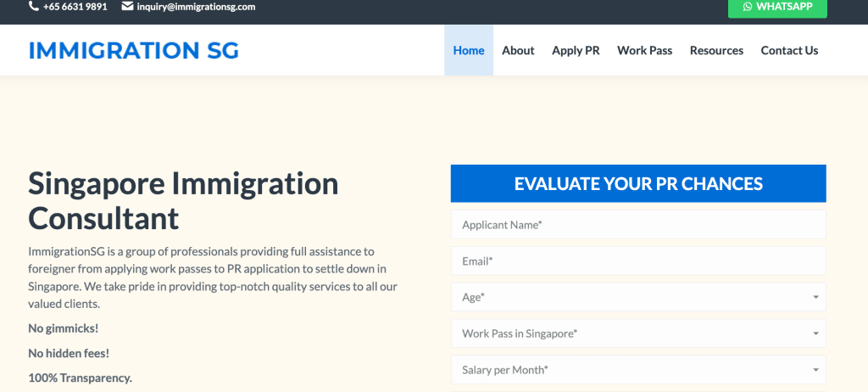Viewport: 868px width, 392px height.
Task: Click the 100% Transparency. text
Action: [x=81, y=378]
